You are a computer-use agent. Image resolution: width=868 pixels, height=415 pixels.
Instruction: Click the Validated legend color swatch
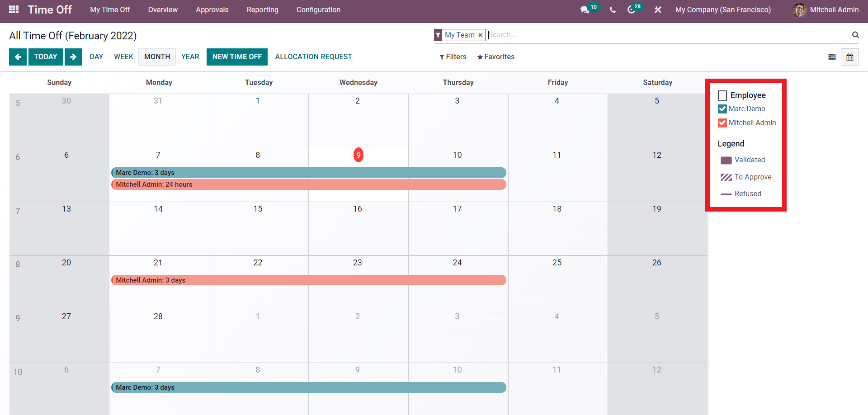click(726, 160)
